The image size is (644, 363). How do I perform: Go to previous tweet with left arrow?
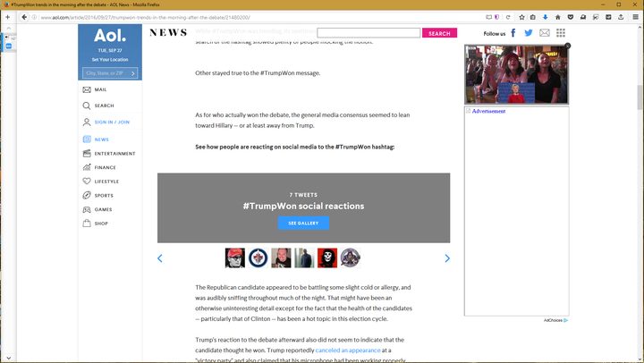click(x=160, y=258)
